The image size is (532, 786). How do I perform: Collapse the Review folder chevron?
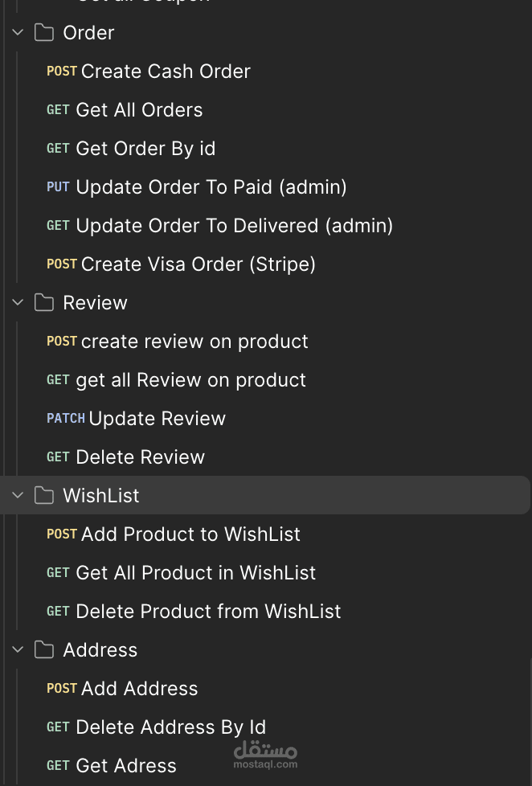(18, 303)
